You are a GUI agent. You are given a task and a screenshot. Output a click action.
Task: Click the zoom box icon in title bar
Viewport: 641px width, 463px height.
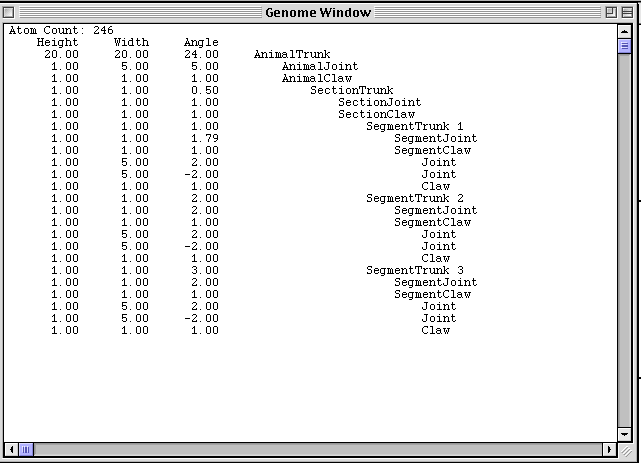pyautogui.click(x=611, y=13)
